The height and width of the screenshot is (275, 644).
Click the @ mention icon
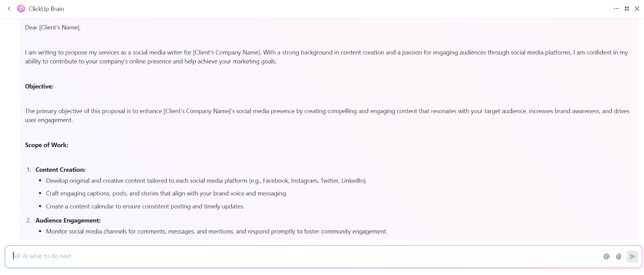pos(607,257)
